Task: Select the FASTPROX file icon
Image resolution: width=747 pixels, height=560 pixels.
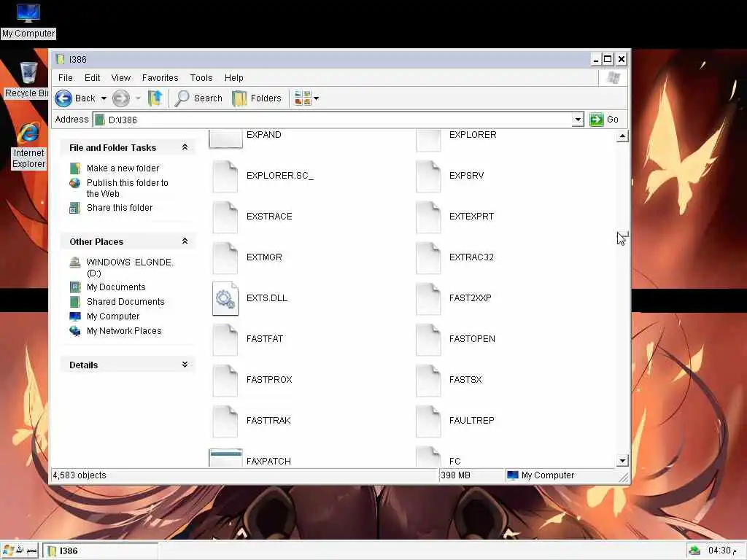Action: click(225, 381)
